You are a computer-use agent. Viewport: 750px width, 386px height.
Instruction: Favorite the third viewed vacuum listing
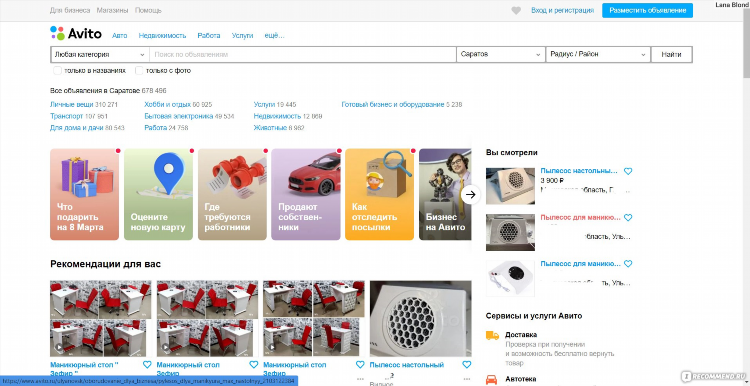tap(628, 264)
